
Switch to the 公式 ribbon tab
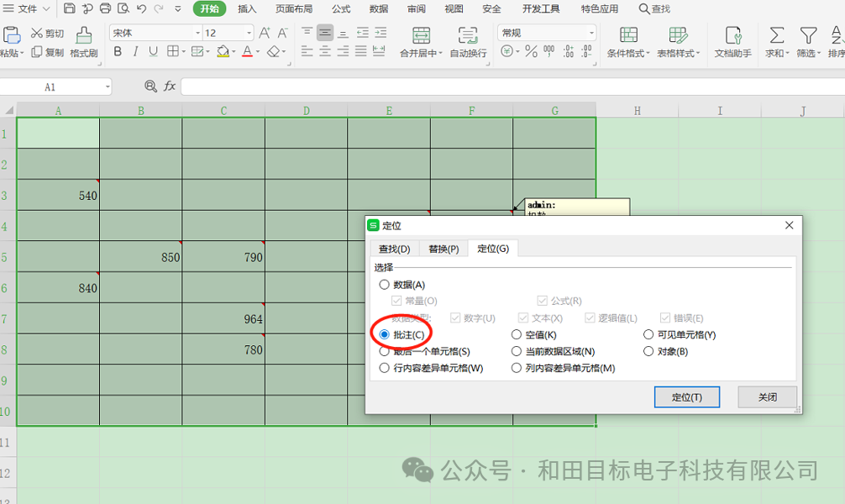click(341, 8)
